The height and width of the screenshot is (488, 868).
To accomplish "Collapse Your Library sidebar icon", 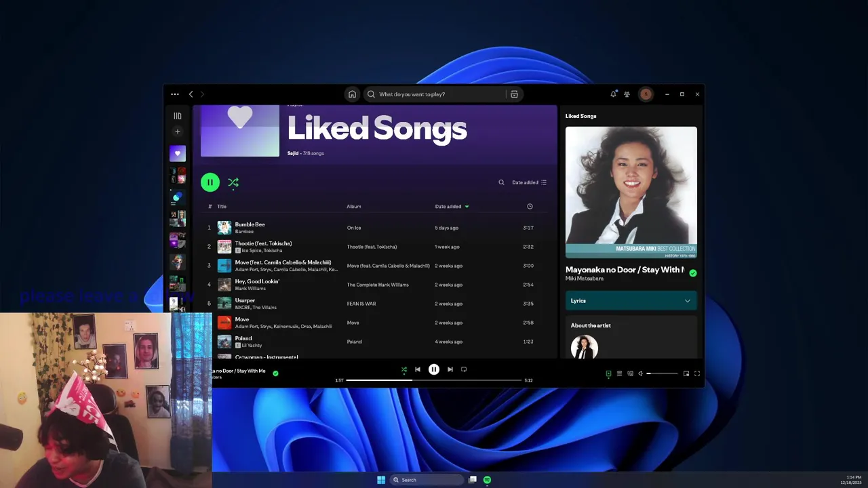I will (178, 116).
